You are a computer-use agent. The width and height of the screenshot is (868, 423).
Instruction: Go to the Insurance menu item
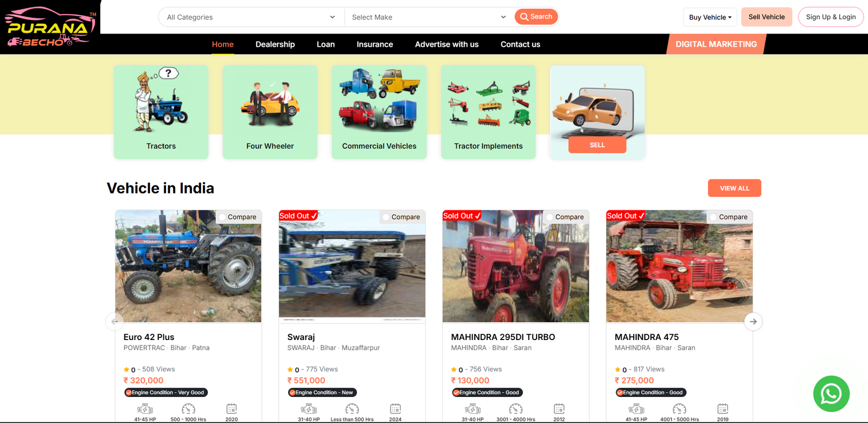coord(375,44)
